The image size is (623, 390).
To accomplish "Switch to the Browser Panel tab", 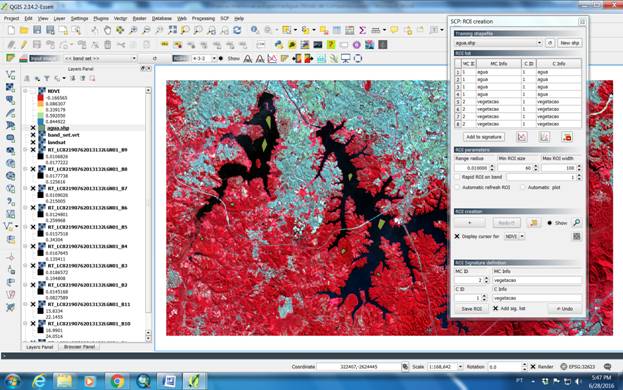I will coord(79,347).
